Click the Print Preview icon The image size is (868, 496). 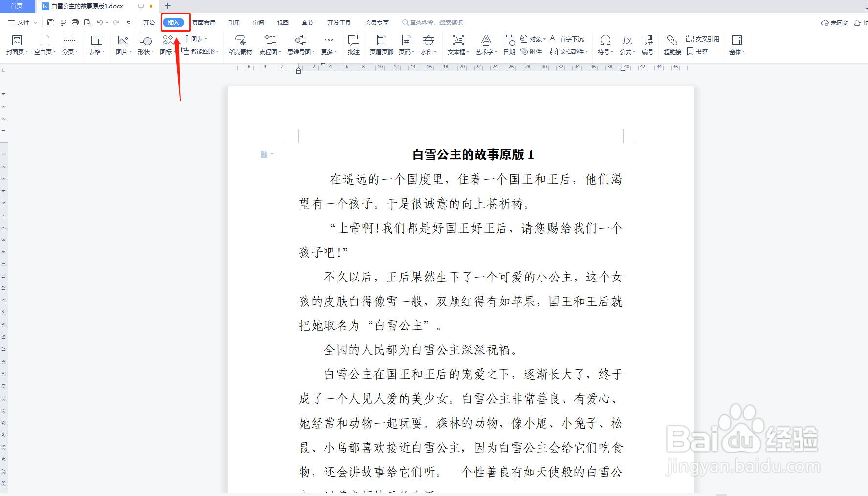tap(87, 22)
